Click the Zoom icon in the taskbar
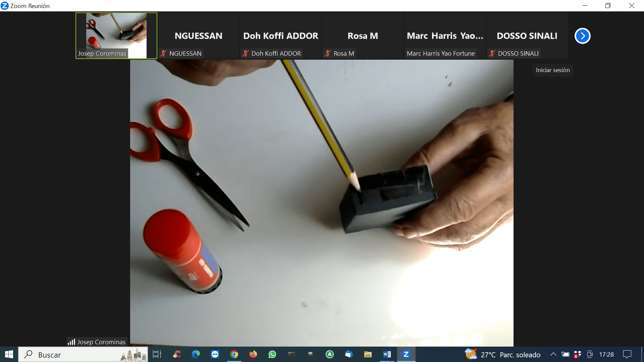Viewport: 644px width, 362px height. [406, 354]
